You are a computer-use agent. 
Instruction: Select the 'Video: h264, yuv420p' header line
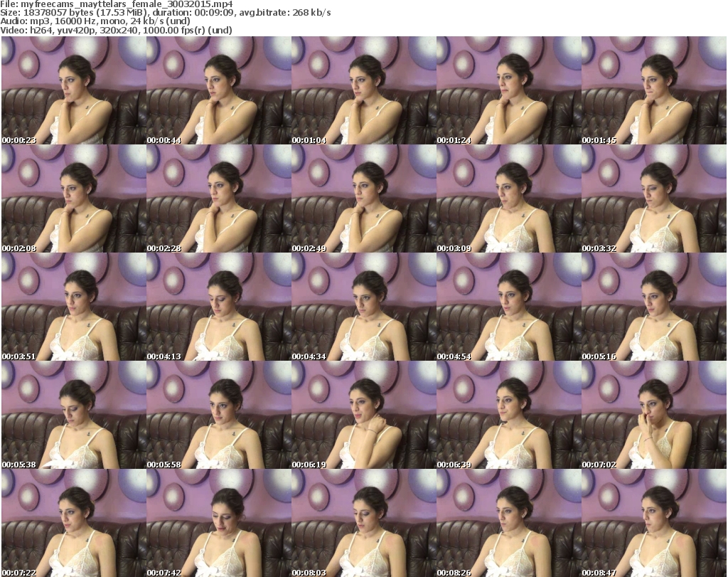tap(116, 30)
